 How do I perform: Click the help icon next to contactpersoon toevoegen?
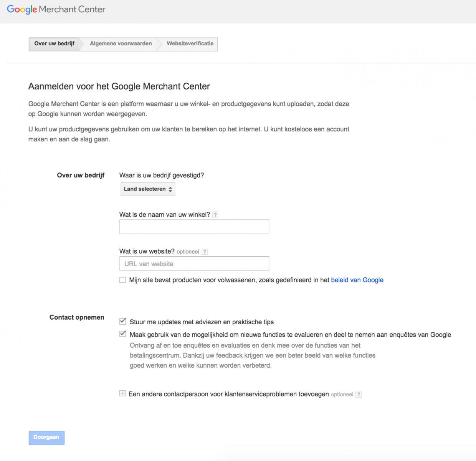[x=358, y=394]
